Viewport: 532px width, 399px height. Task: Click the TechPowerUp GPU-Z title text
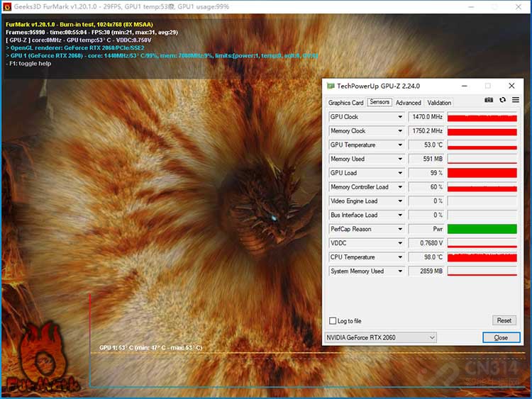coord(378,86)
